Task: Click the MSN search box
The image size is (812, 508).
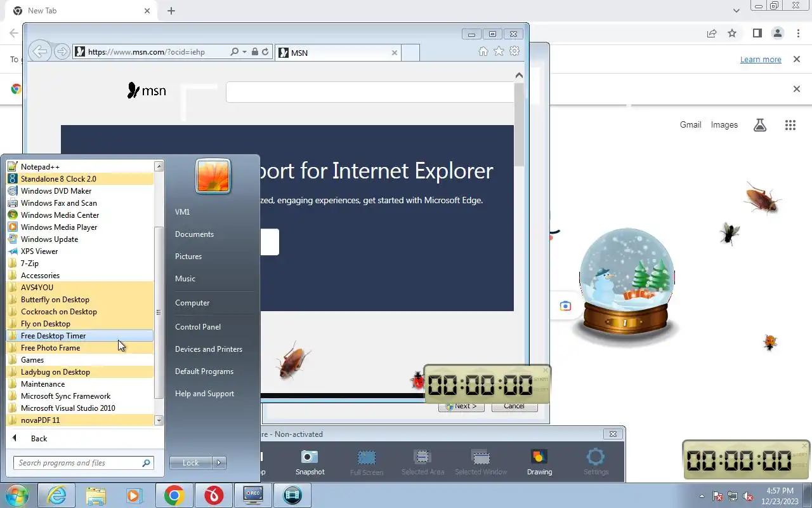Action: (370, 92)
